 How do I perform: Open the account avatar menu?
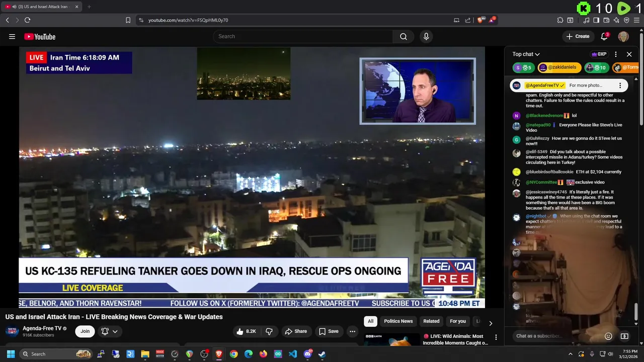[623, 36]
